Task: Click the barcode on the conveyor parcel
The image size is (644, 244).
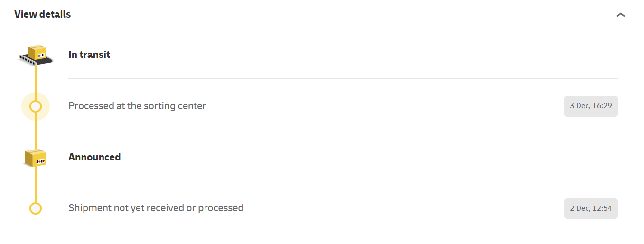Action: pyautogui.click(x=41, y=56)
